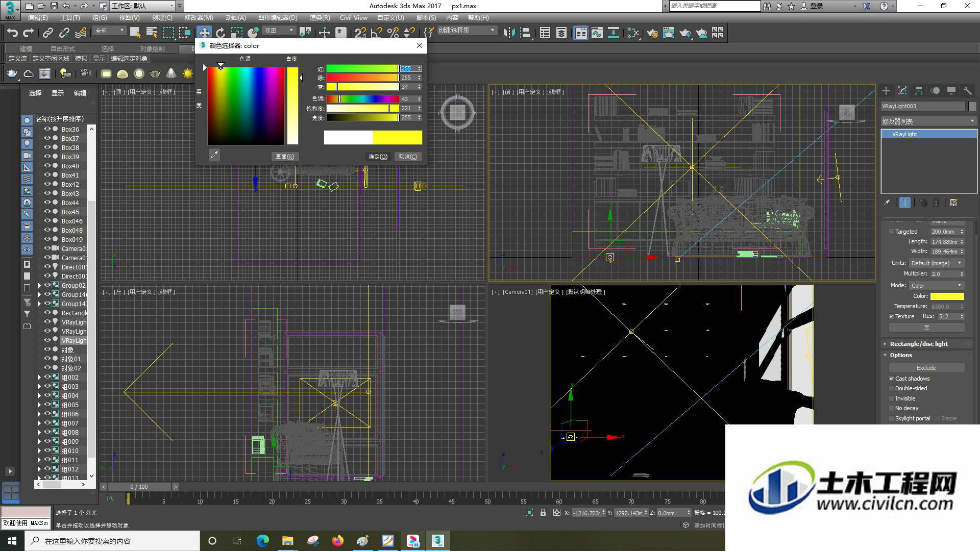Open the 渲染(R) menu
The image size is (980, 552).
click(x=320, y=17)
